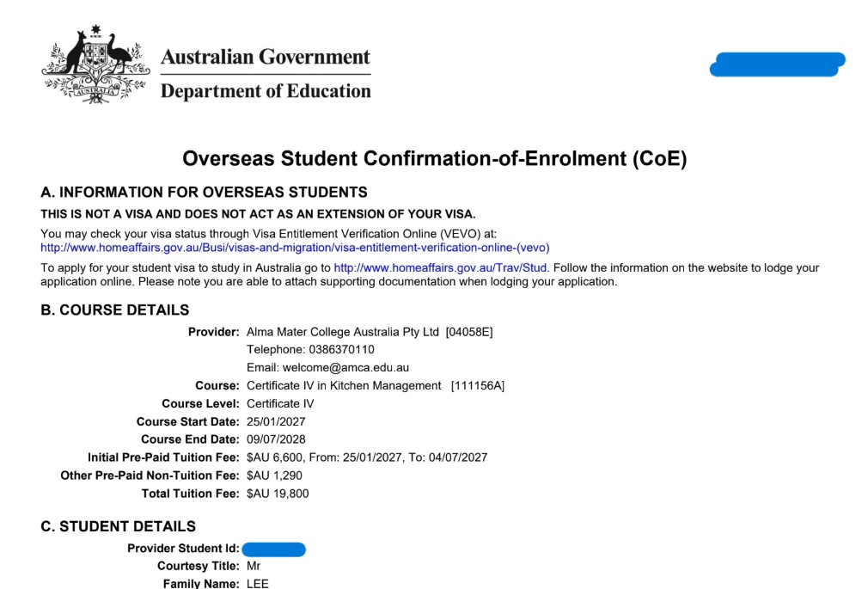Image resolution: width=868 pixels, height=589 pixels.
Task: Click the blue redaction mark at top right
Action: coord(777,64)
